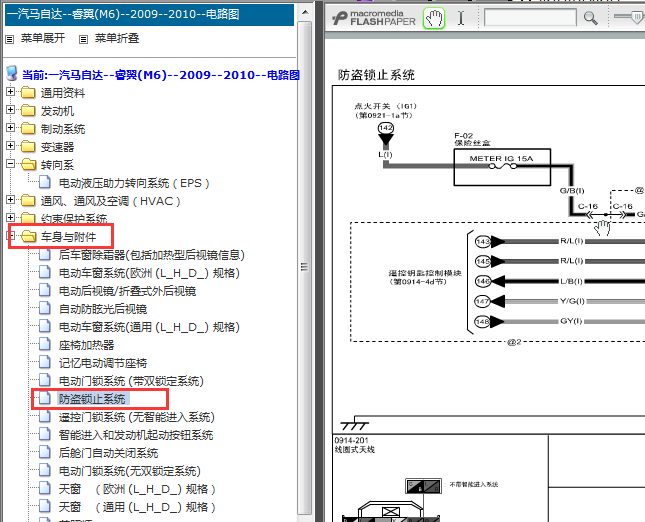The image size is (645, 522).
Task: Click connector 142 in wiring diagram
Action: point(385,128)
